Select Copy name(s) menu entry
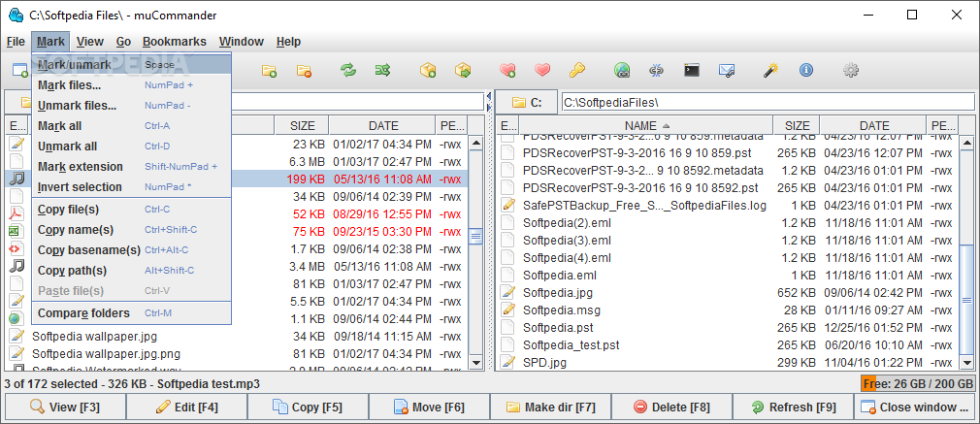This screenshot has height=424, width=980. (132, 230)
